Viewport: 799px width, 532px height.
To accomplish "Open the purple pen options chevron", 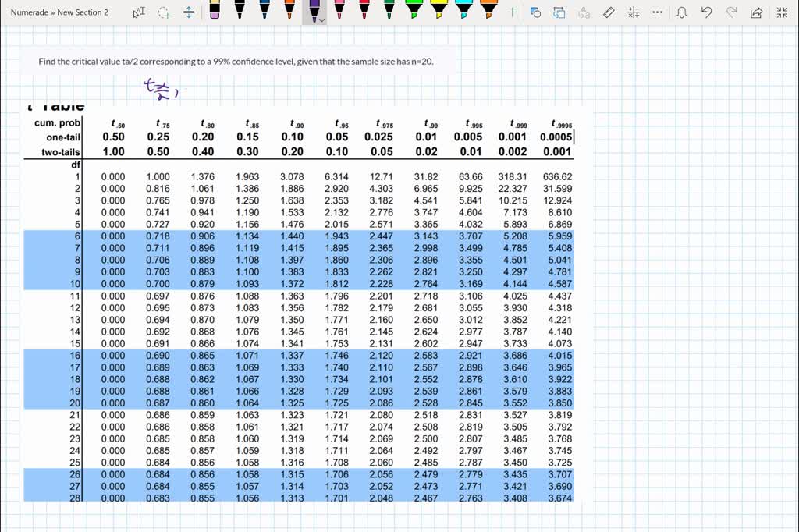I will coord(321,20).
